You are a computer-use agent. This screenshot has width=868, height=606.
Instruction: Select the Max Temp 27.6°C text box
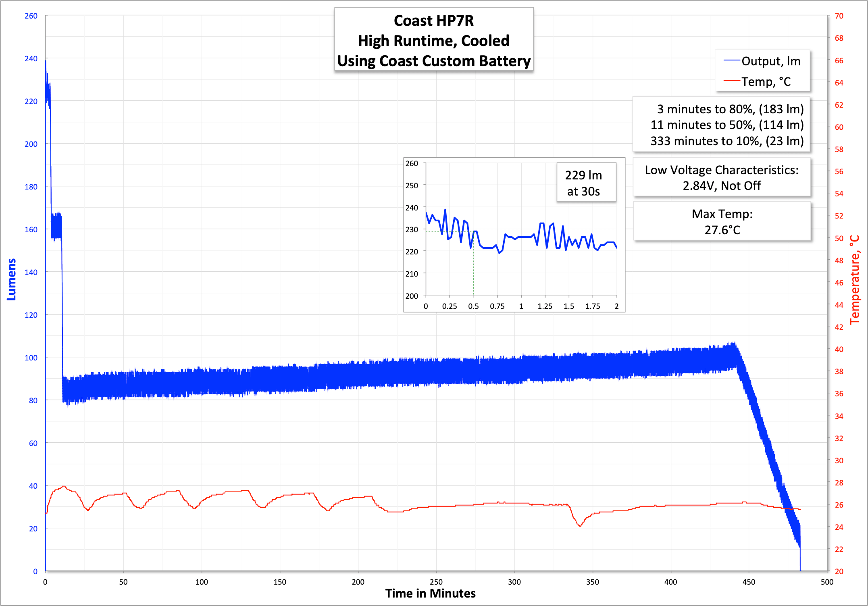(722, 222)
